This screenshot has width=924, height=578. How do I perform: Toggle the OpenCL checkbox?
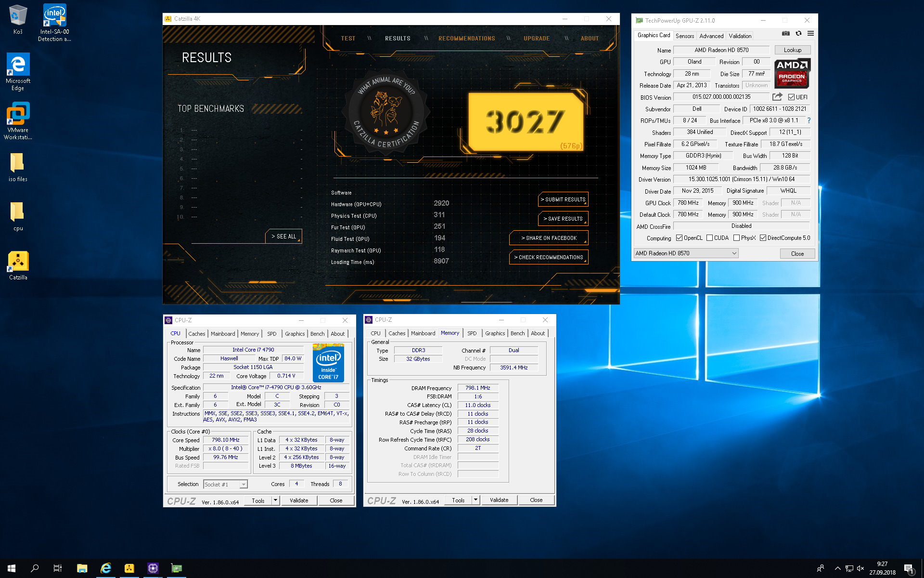pyautogui.click(x=679, y=238)
